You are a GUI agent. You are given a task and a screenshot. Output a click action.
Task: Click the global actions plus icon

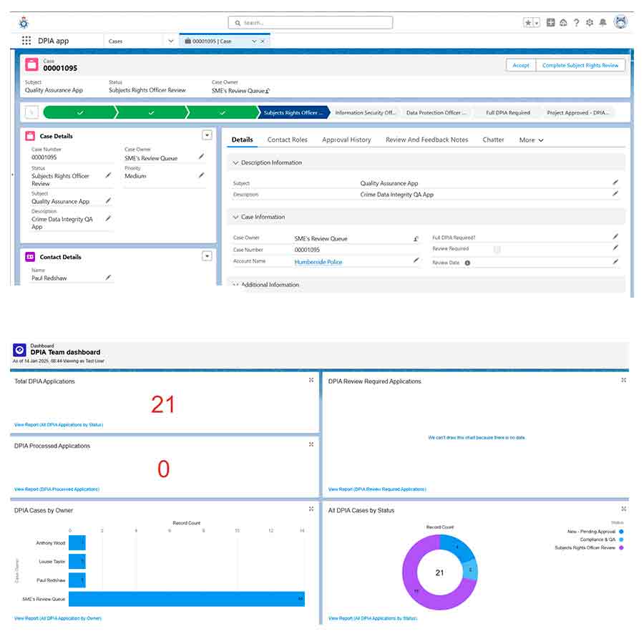pyautogui.click(x=550, y=23)
